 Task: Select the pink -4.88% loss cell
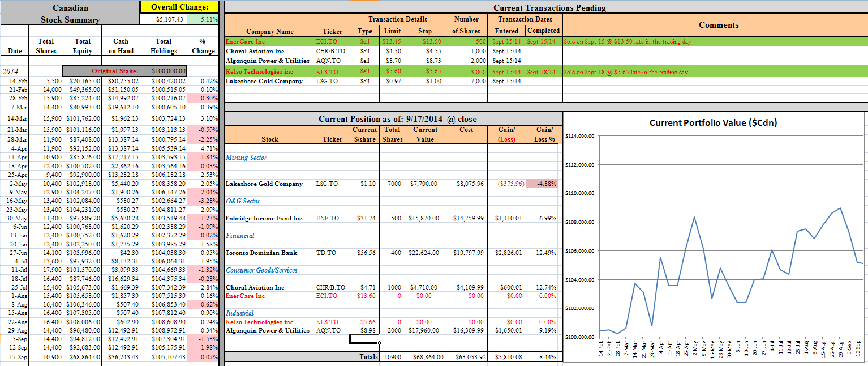pos(544,184)
